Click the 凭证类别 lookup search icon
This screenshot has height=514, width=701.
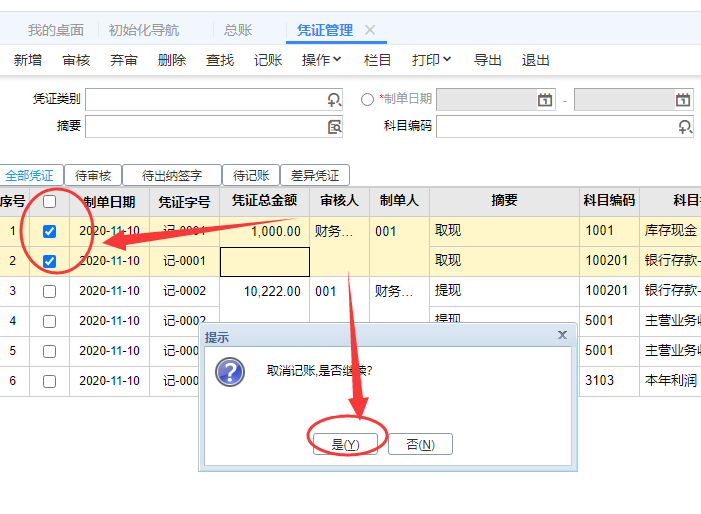(x=334, y=100)
